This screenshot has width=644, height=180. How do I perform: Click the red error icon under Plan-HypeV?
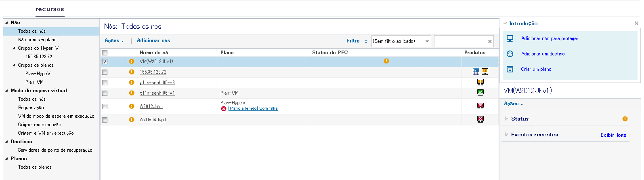pos(224,109)
